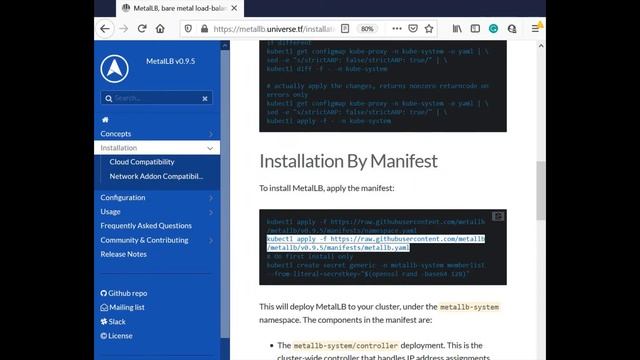Expand the Usage chevron
640x360 pixels.
(211, 212)
